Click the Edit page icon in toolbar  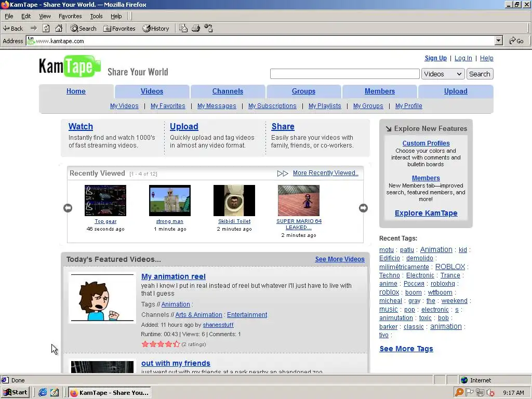183,29
